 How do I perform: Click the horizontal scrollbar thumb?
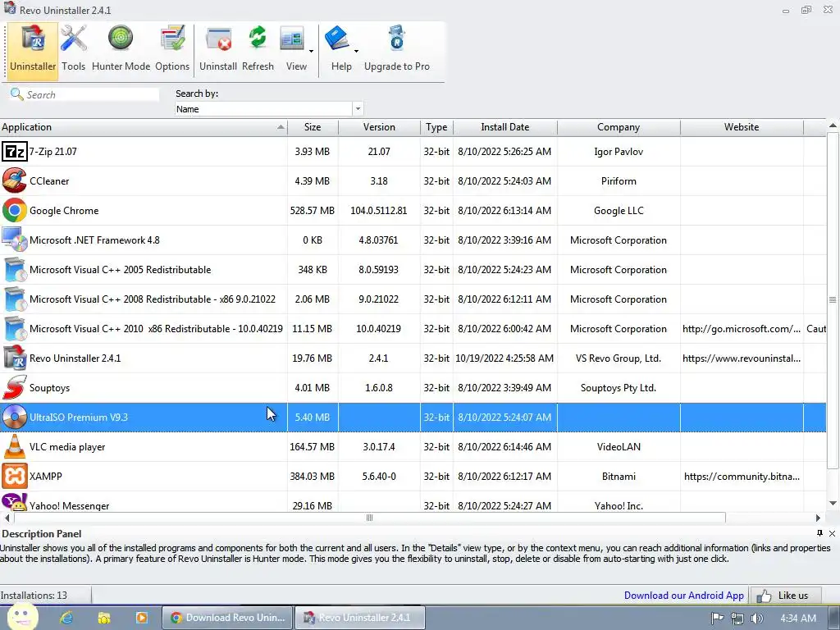370,518
